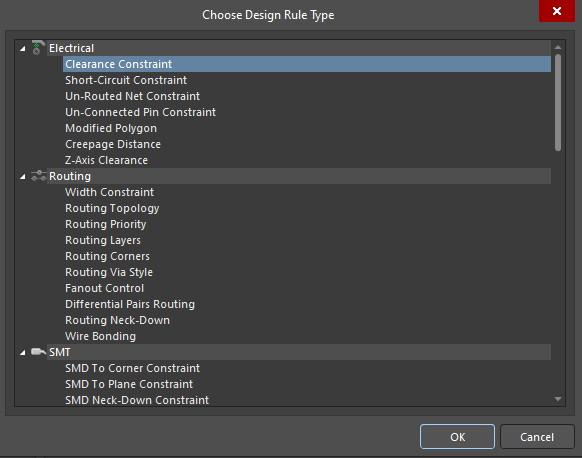Confirm with the OK button
This screenshot has height=458, width=582.
click(457, 437)
